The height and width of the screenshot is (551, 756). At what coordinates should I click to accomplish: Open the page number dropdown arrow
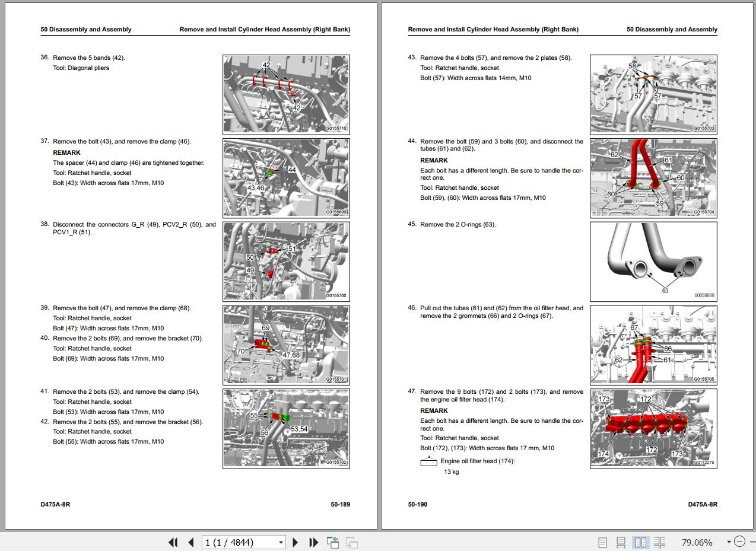281,542
